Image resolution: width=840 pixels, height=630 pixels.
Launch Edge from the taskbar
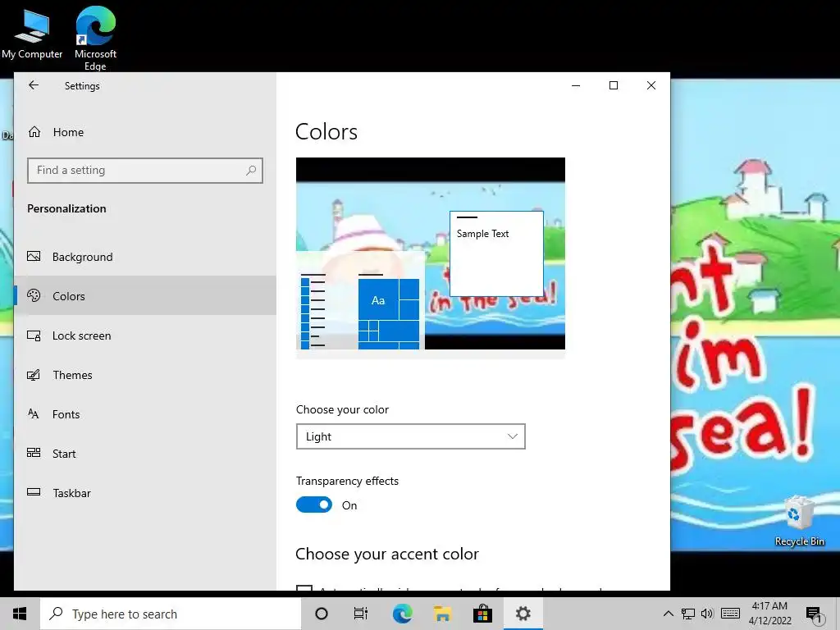tap(402, 614)
